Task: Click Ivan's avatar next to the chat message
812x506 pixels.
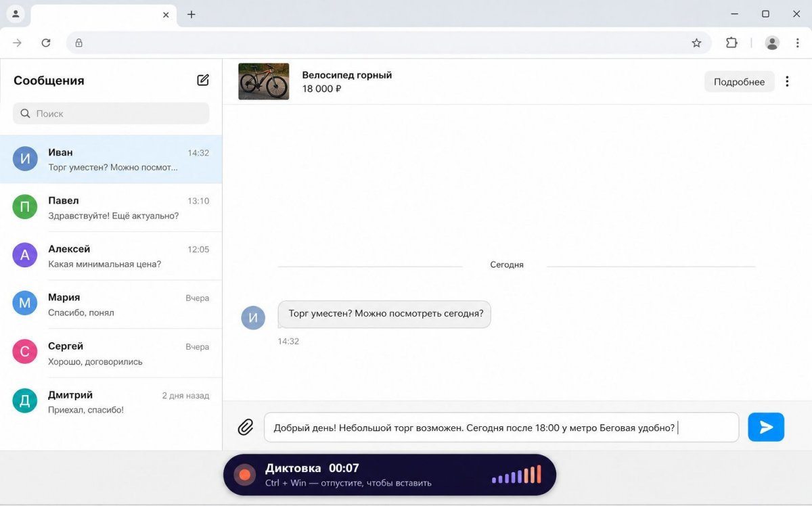Action: 253,317
